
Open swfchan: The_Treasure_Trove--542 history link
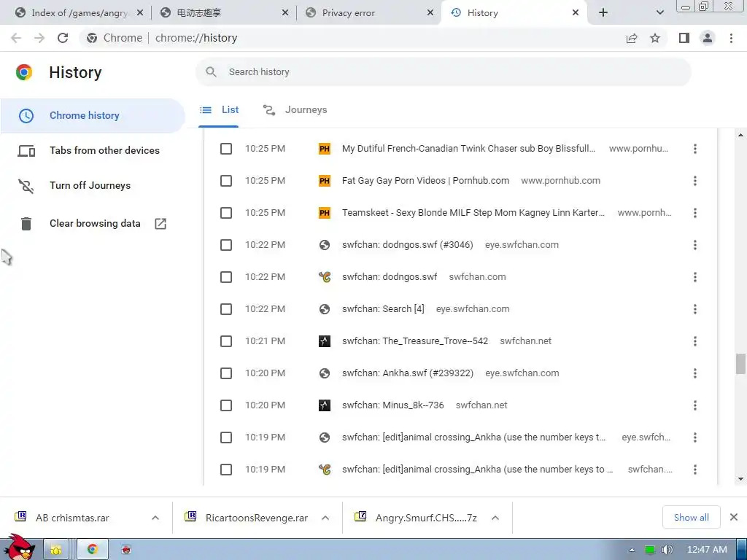point(415,341)
